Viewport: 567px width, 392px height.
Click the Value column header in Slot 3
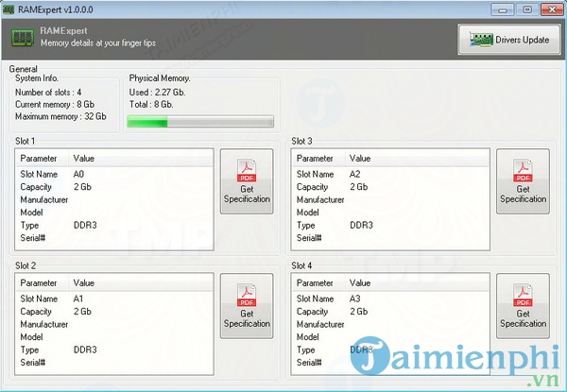(360, 159)
